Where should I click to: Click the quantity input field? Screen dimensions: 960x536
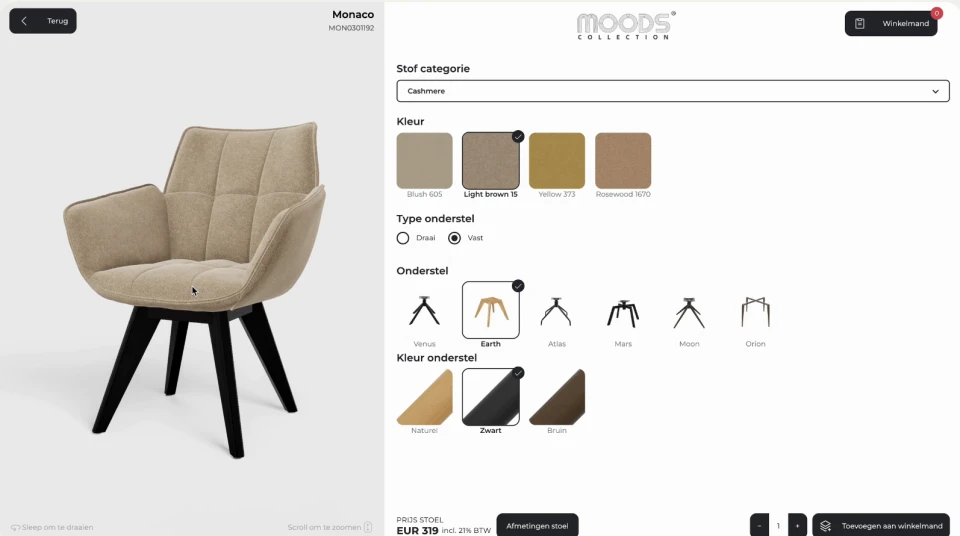click(x=778, y=525)
